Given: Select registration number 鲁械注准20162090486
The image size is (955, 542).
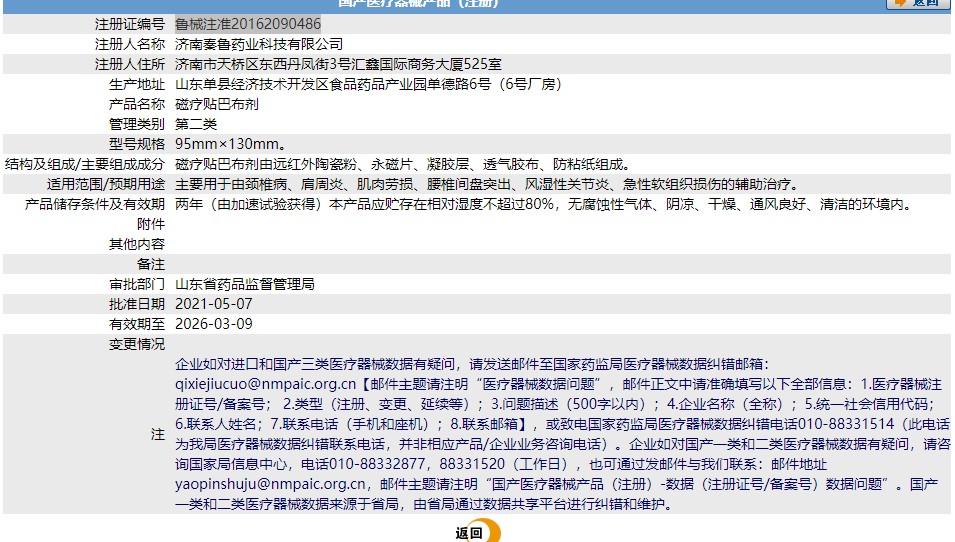Looking at the screenshot, I should [x=247, y=24].
